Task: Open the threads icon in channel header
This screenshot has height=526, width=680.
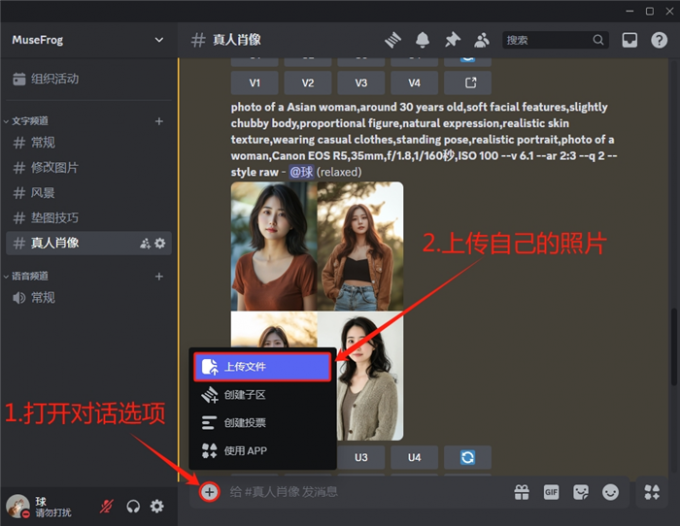Action: (393, 40)
